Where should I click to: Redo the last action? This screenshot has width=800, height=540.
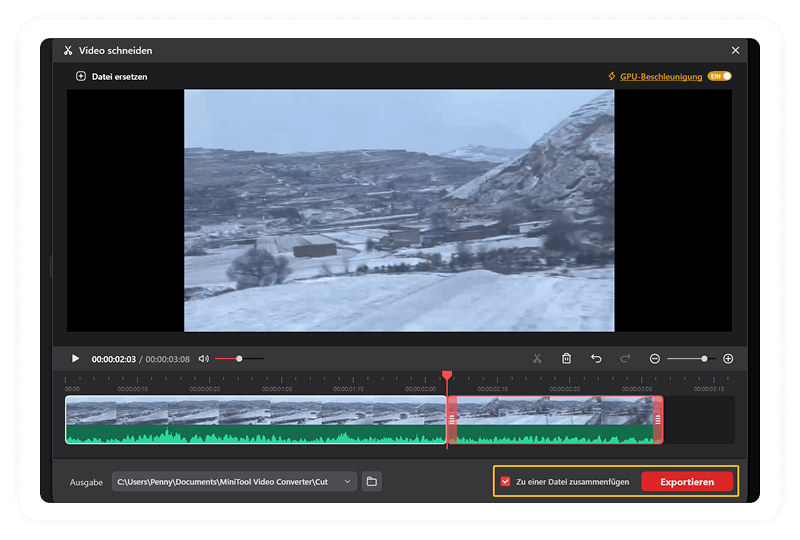(x=625, y=359)
